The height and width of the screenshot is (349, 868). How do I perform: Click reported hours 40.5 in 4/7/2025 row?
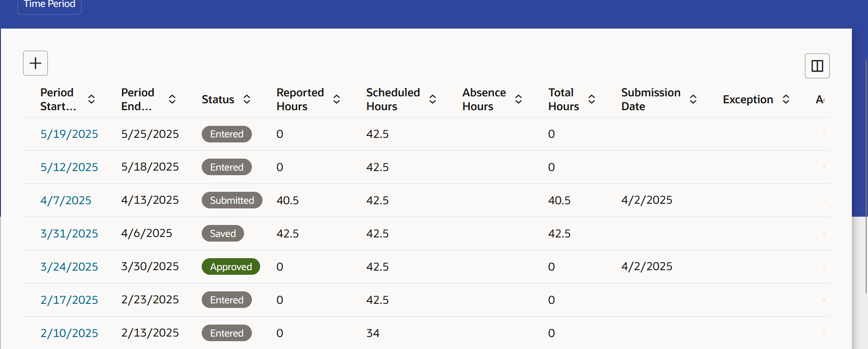(288, 201)
